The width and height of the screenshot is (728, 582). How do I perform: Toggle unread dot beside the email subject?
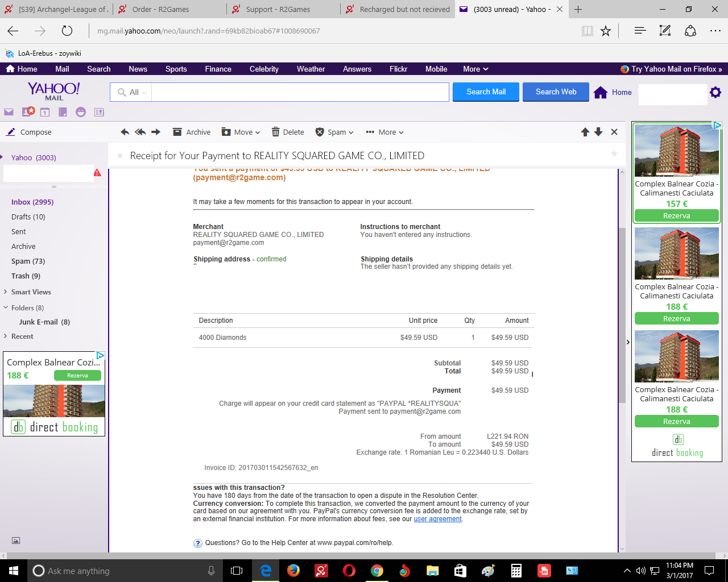[119, 156]
